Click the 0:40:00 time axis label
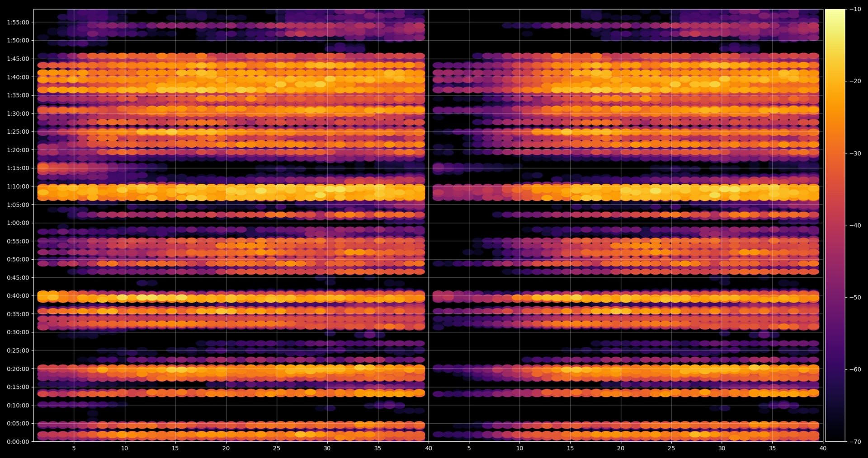 click(18, 296)
